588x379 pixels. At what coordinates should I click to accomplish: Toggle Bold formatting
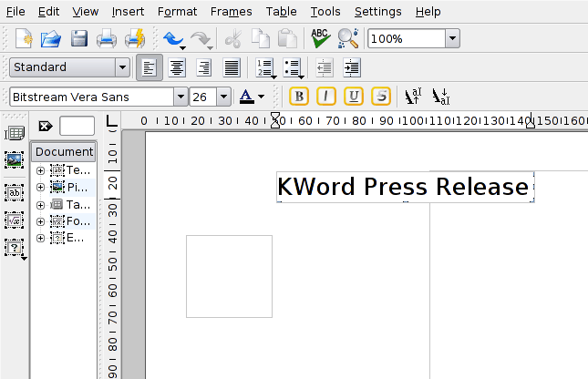(x=299, y=97)
